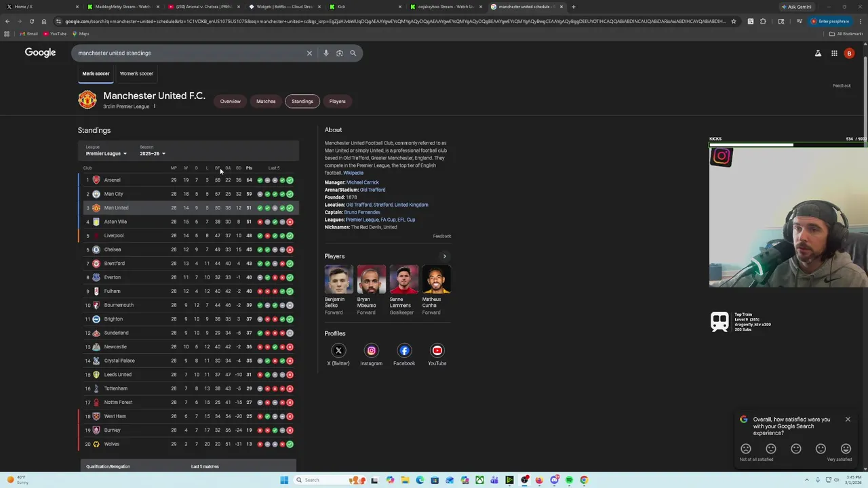The height and width of the screenshot is (488, 868).
Task: Click into the Google search input field
Action: [190, 53]
